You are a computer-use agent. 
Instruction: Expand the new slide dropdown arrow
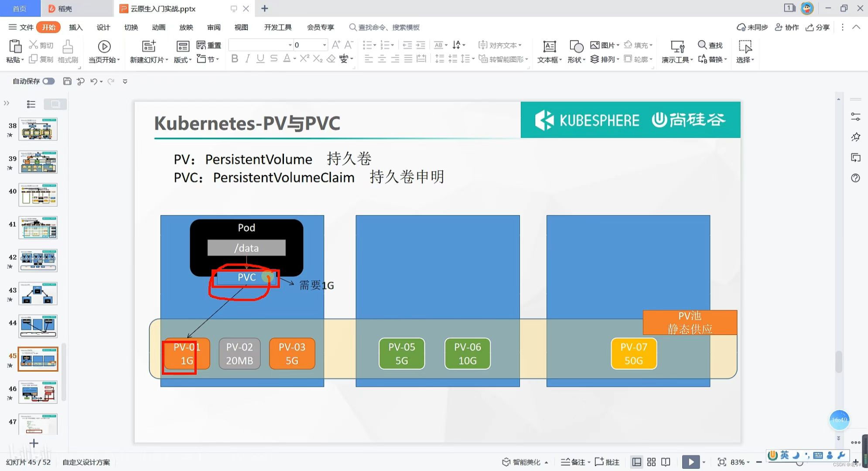point(167,60)
